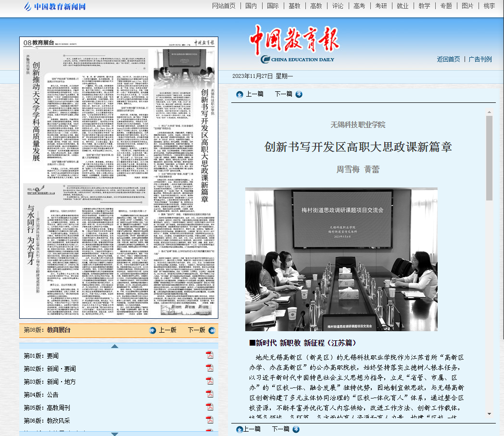Click 广告刊例 link
The image size is (504, 436).
pyautogui.click(x=480, y=59)
